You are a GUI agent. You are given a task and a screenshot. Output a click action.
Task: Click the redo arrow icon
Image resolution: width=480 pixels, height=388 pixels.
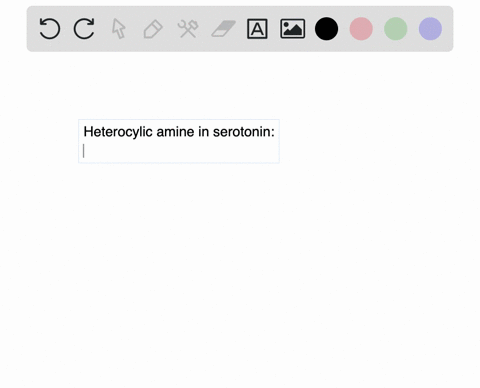point(84,29)
